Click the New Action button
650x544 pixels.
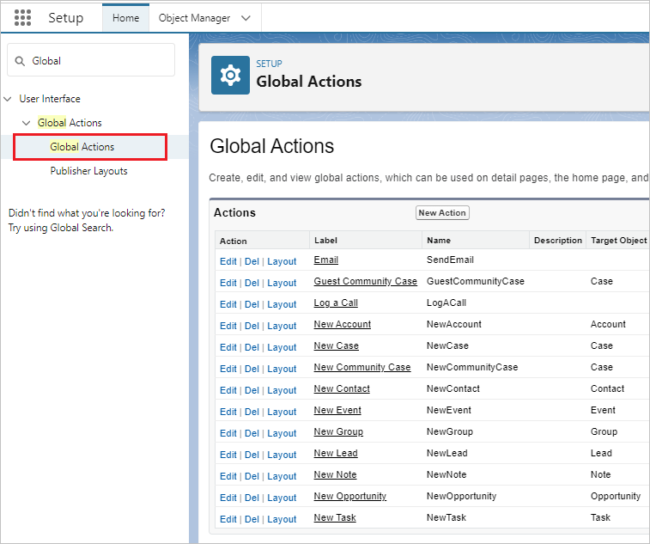pyautogui.click(x=442, y=213)
